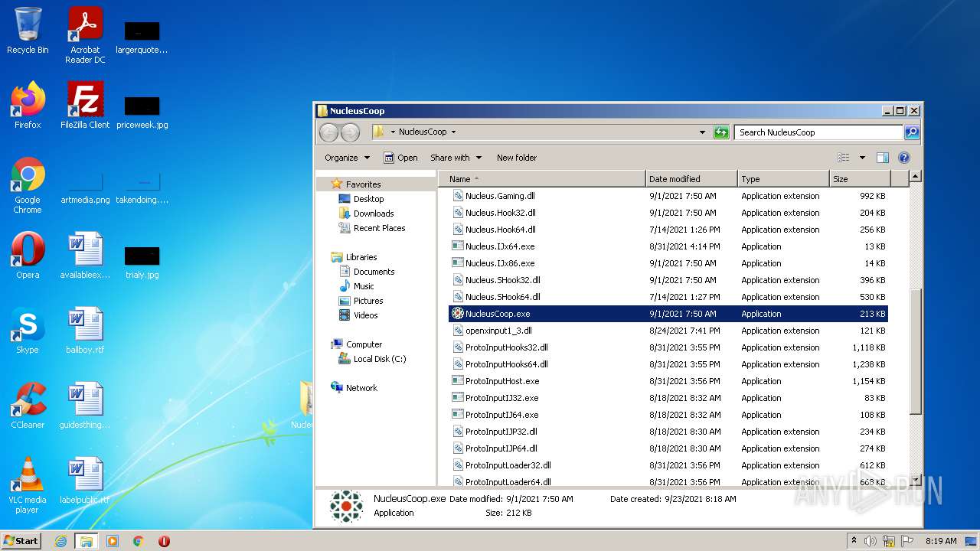Viewport: 980px width, 551px height.
Task: Click the Search NucleusCoop field
Action: 818,132
